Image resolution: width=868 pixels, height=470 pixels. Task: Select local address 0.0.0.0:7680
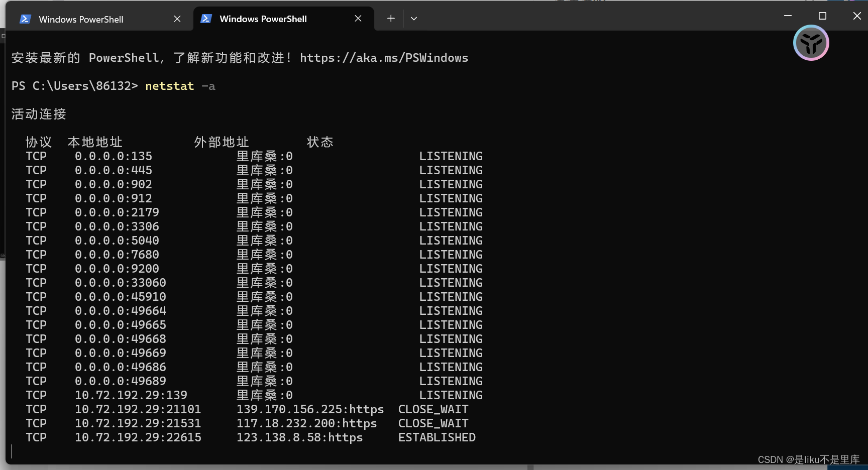coord(117,255)
